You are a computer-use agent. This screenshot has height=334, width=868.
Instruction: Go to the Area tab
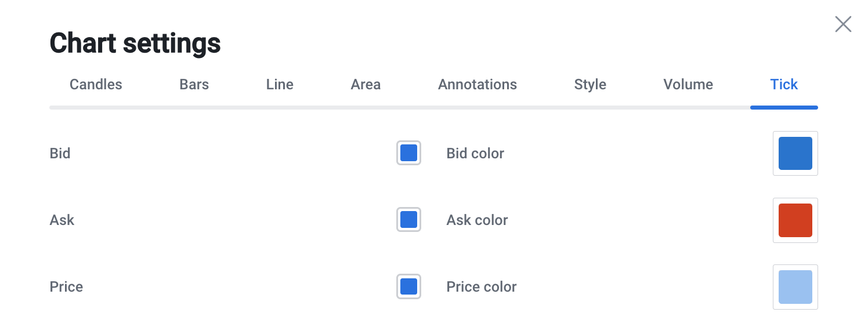tap(366, 85)
